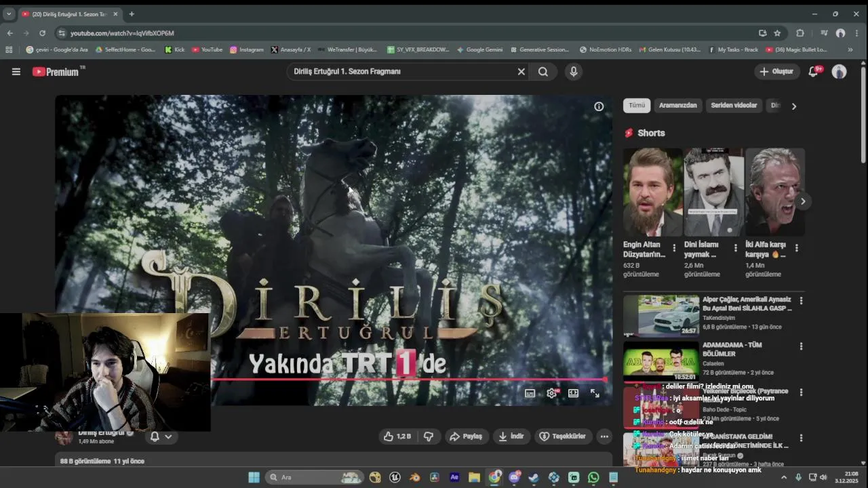Viewport: 868px width, 488px height.
Task: Run search with the magnifier button
Action: (x=543, y=71)
